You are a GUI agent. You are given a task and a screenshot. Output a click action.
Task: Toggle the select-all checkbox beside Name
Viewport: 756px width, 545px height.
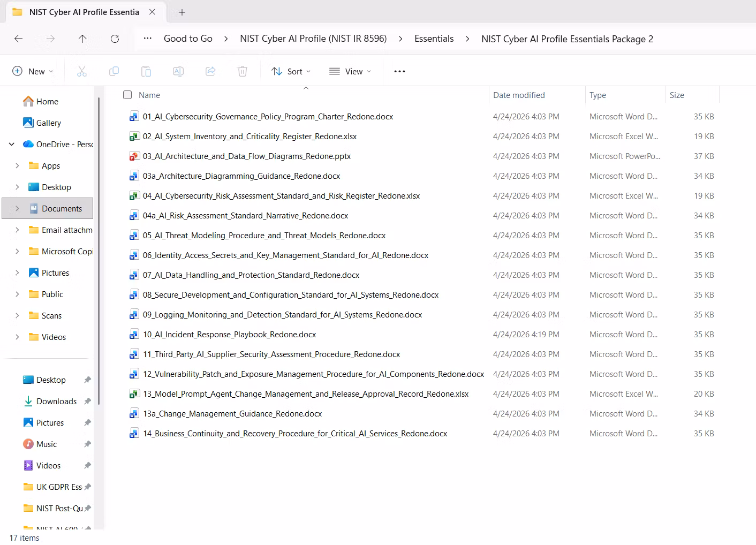click(127, 95)
